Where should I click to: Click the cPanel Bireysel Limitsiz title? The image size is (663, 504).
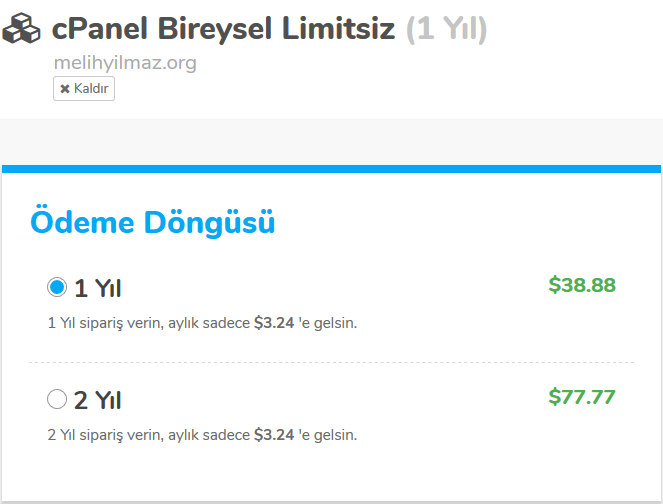225,29
